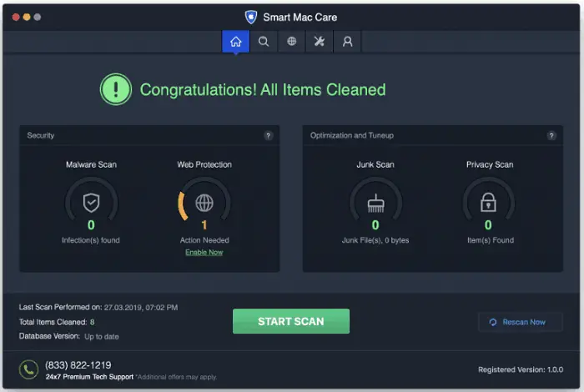The width and height of the screenshot is (584, 392).
Task: Click the Junk Scan count 0
Action: [375, 225]
